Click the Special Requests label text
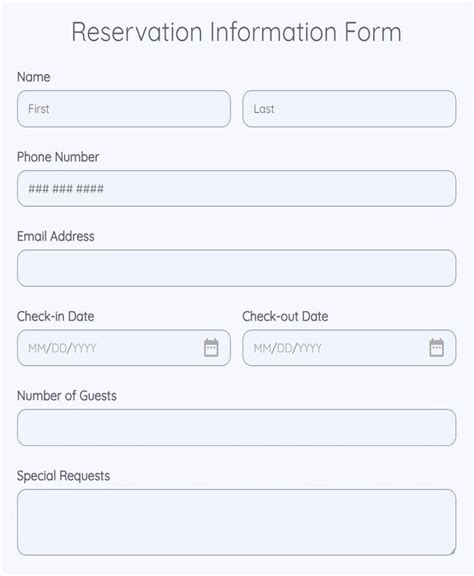 tap(64, 476)
